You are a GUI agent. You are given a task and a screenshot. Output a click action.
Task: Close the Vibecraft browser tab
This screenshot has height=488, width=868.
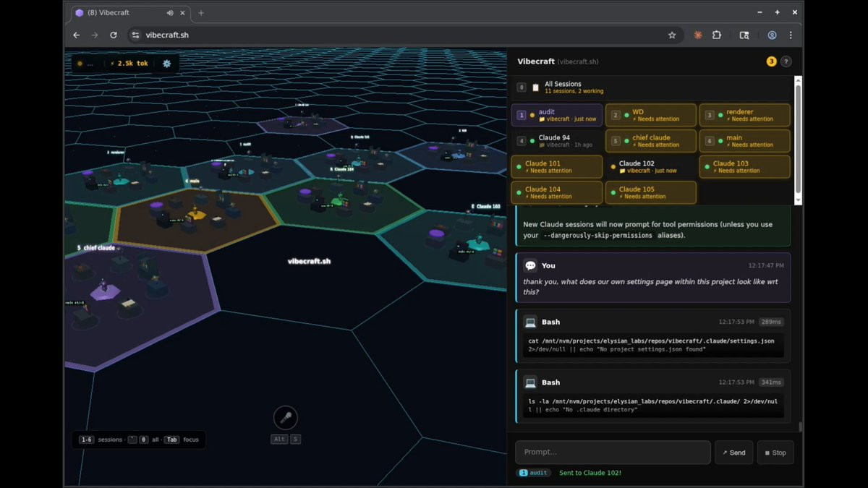tap(182, 12)
